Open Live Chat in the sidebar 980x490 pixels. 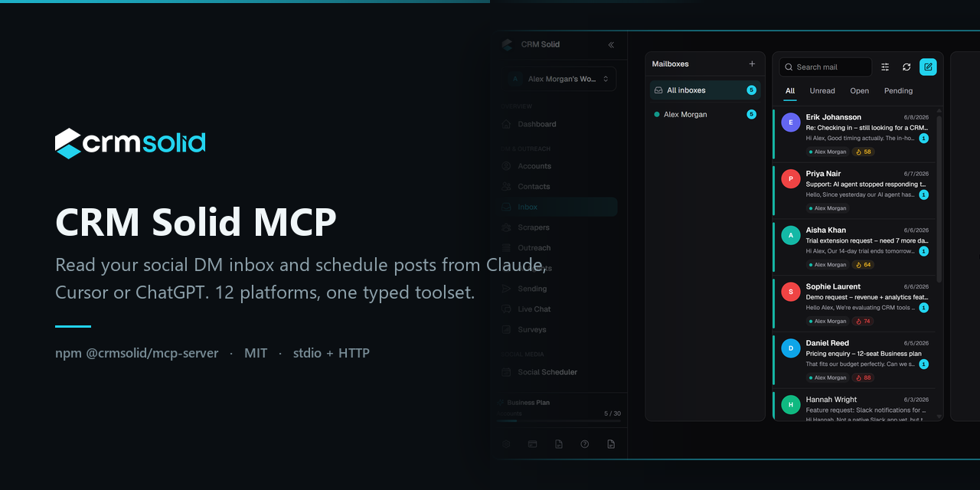(x=558, y=309)
